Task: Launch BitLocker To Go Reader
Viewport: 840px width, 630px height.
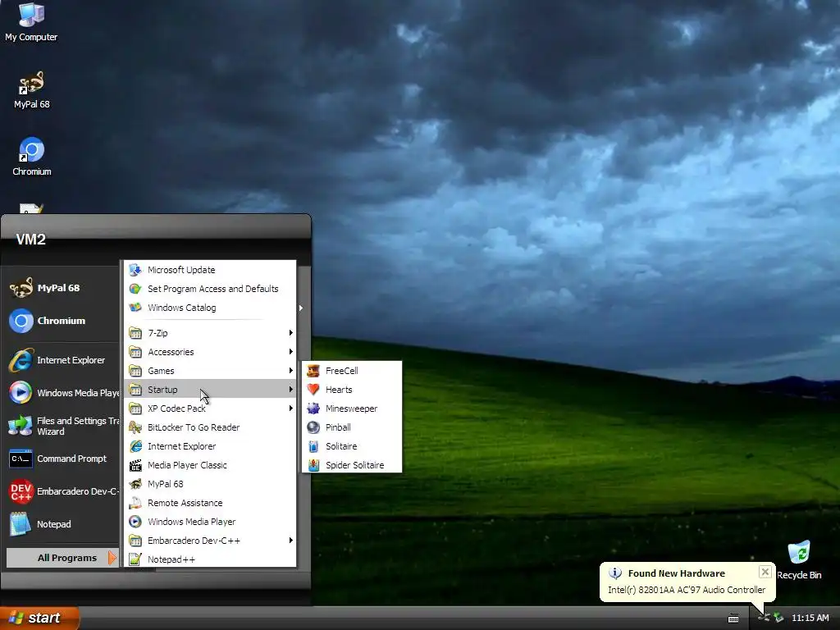Action: point(210,427)
